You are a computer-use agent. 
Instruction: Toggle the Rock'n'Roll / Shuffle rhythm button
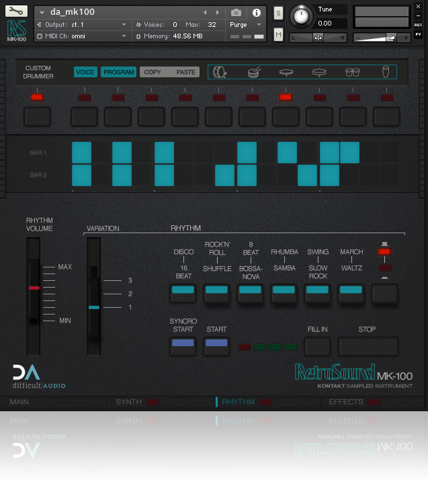(216, 293)
